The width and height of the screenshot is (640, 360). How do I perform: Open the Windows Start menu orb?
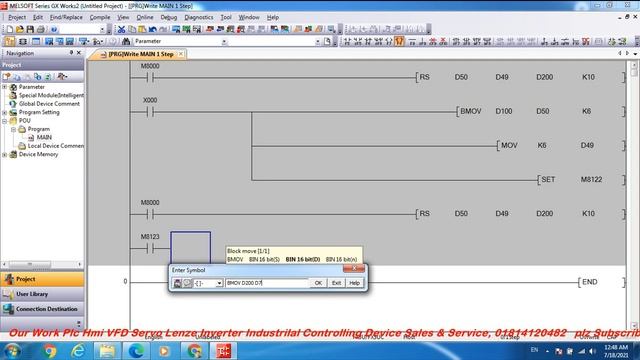pos(12,351)
